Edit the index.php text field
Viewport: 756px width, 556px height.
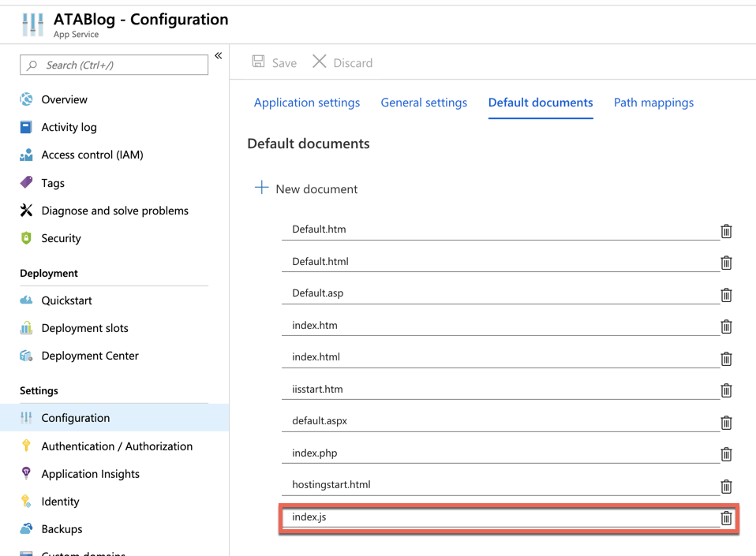point(500,453)
